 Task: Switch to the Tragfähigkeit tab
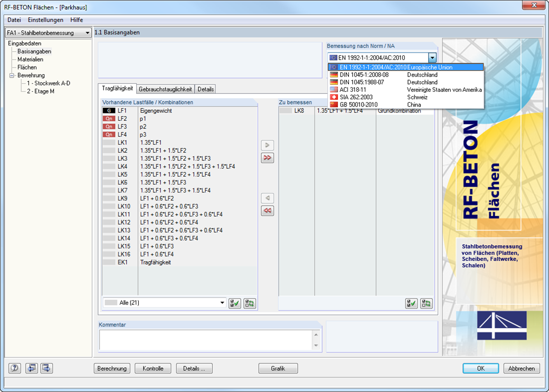(117, 89)
